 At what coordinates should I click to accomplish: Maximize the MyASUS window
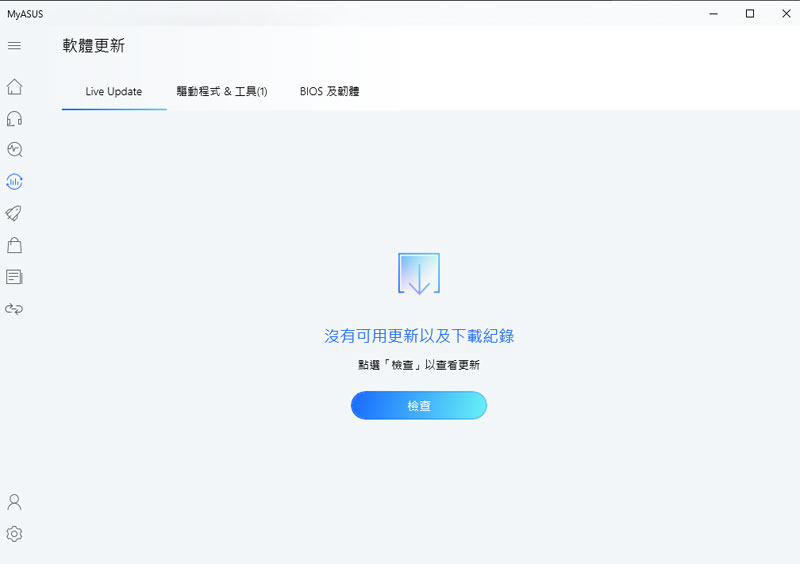click(x=750, y=14)
